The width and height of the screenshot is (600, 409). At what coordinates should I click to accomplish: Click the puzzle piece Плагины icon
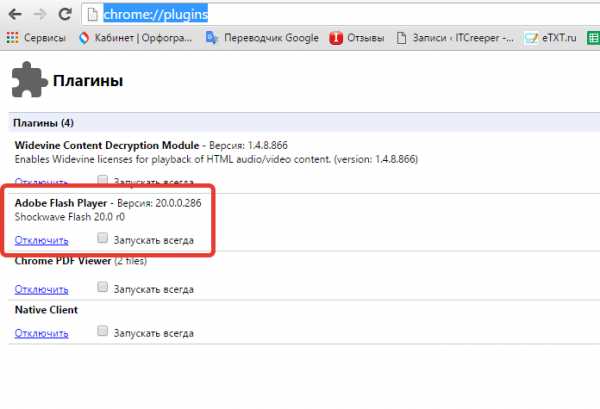tap(29, 80)
